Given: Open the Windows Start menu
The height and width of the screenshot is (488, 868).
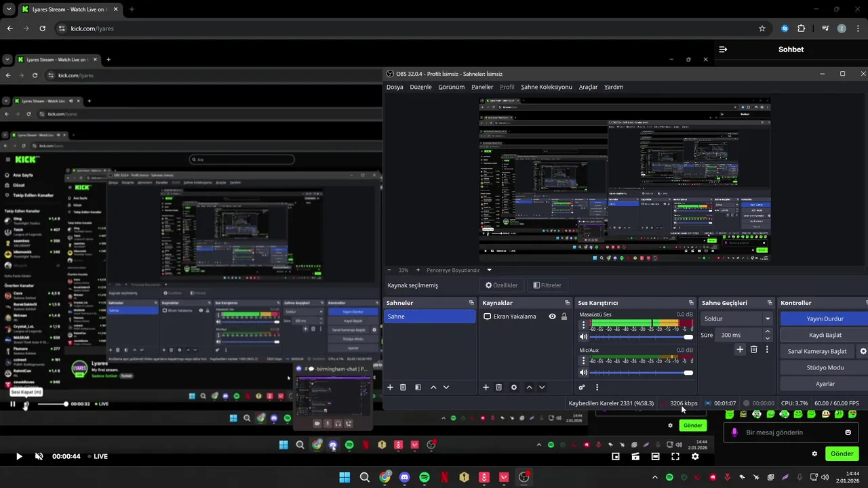Looking at the screenshot, I should click(344, 477).
